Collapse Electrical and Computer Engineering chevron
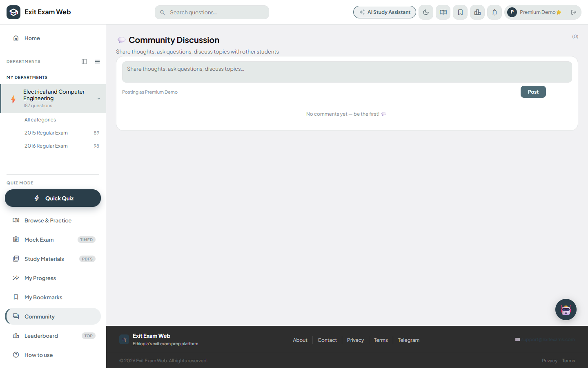 (98, 99)
